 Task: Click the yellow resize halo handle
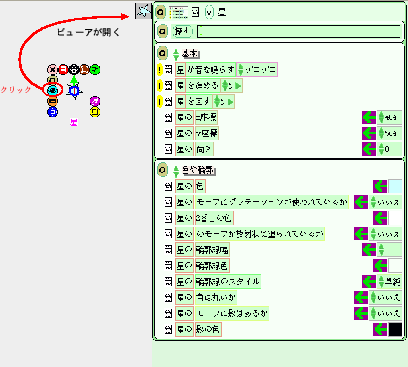pos(95,112)
